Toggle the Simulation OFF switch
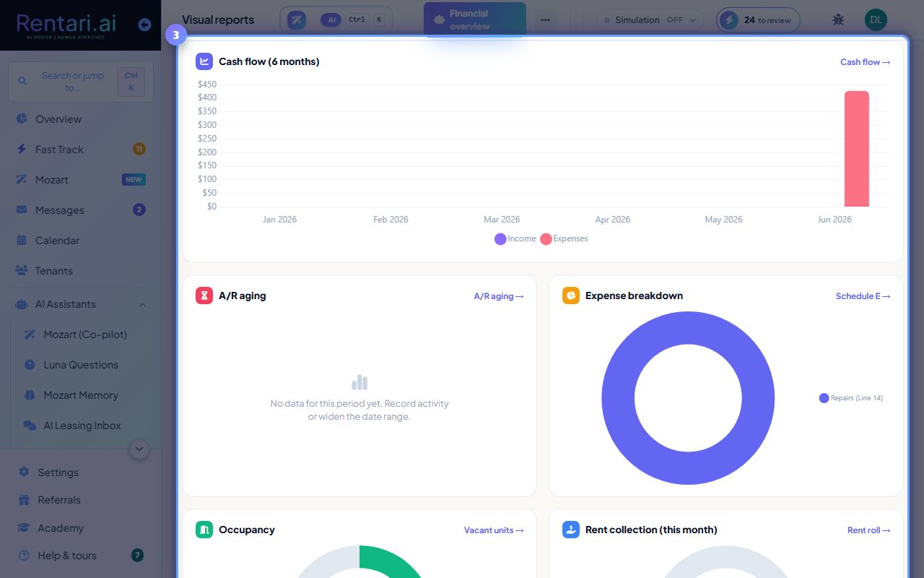Viewport: 924px width, 578px height. (650, 20)
